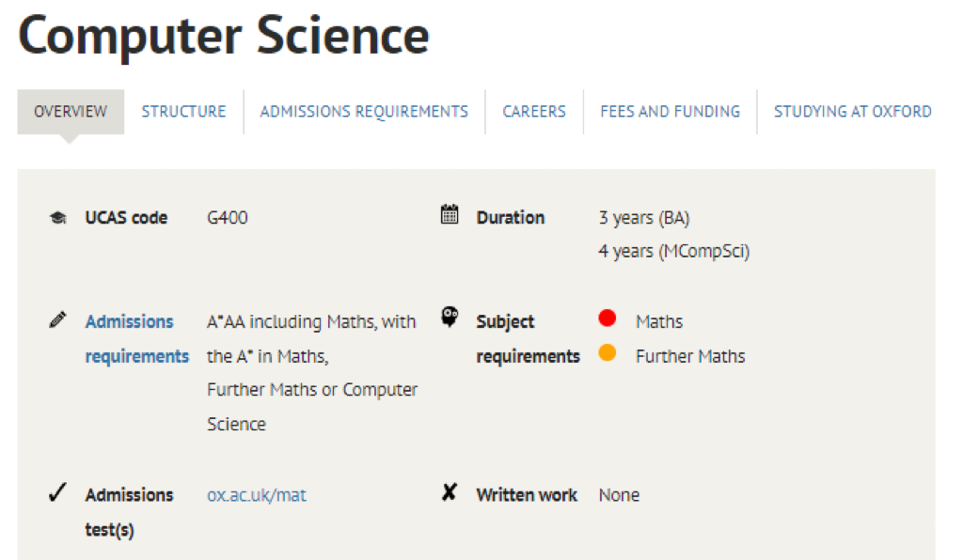Click the pencil icon beside Admissions requirements
963x560 pixels.
[x=57, y=319]
